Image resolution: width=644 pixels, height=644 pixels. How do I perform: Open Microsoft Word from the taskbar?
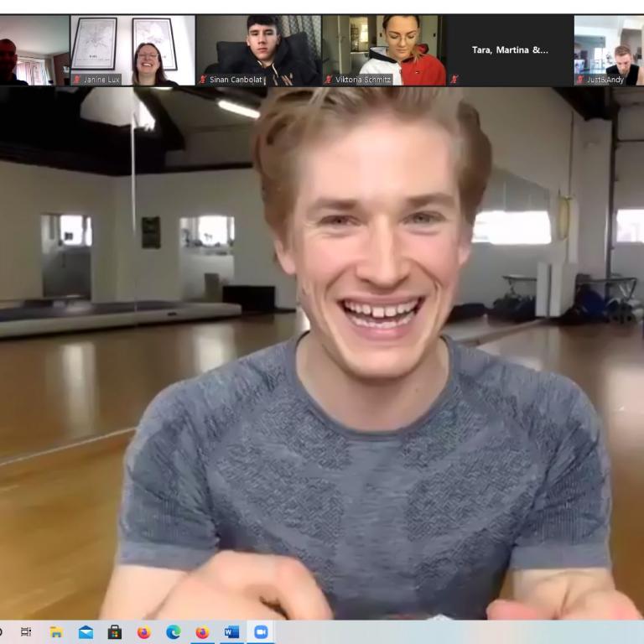pos(231,632)
